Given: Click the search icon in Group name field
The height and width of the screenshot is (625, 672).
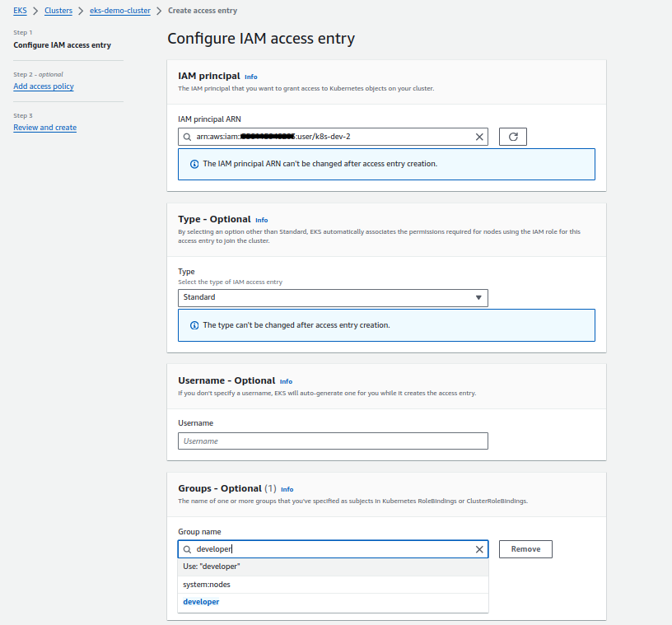Looking at the screenshot, I should [188, 549].
